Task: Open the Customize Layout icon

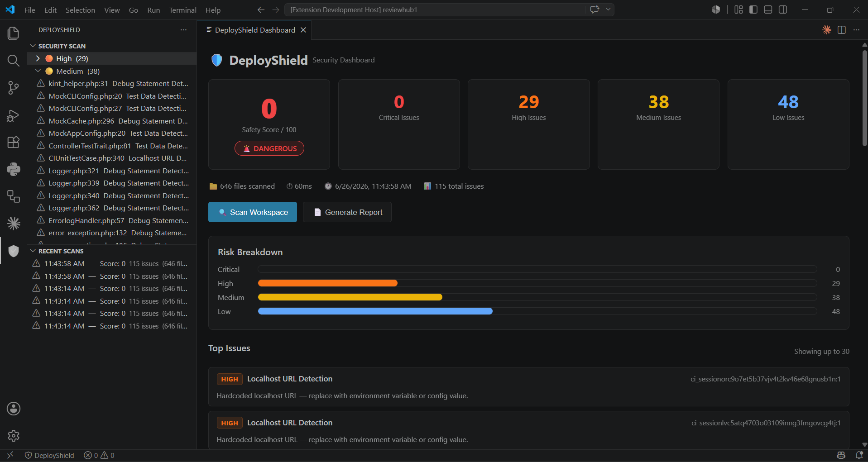Action: click(739, 10)
